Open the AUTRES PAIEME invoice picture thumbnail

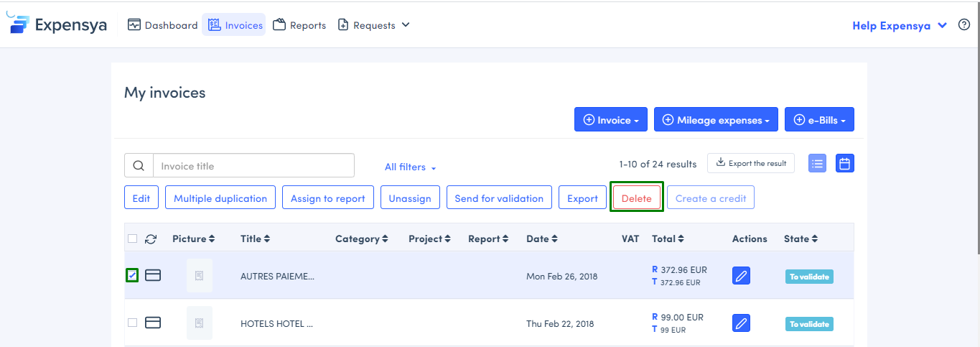(199, 276)
